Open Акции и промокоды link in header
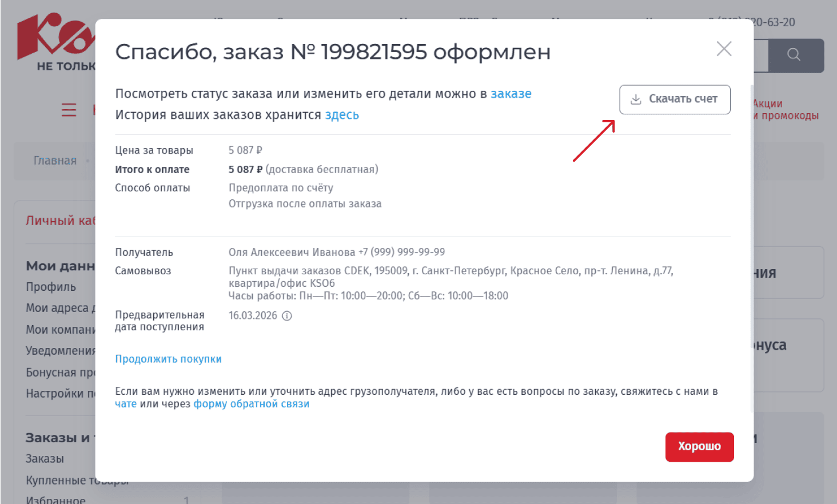Screen dimensions: 837x504 pyautogui.click(x=786, y=110)
